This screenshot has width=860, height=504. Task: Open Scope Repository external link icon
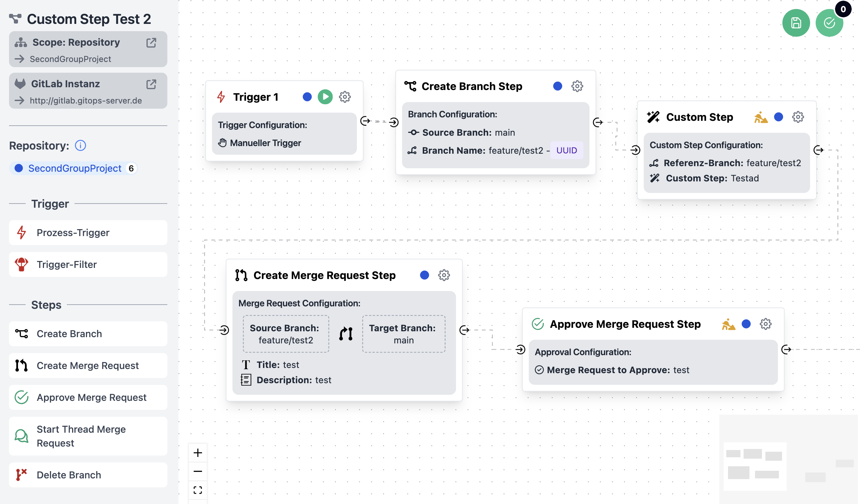click(151, 43)
